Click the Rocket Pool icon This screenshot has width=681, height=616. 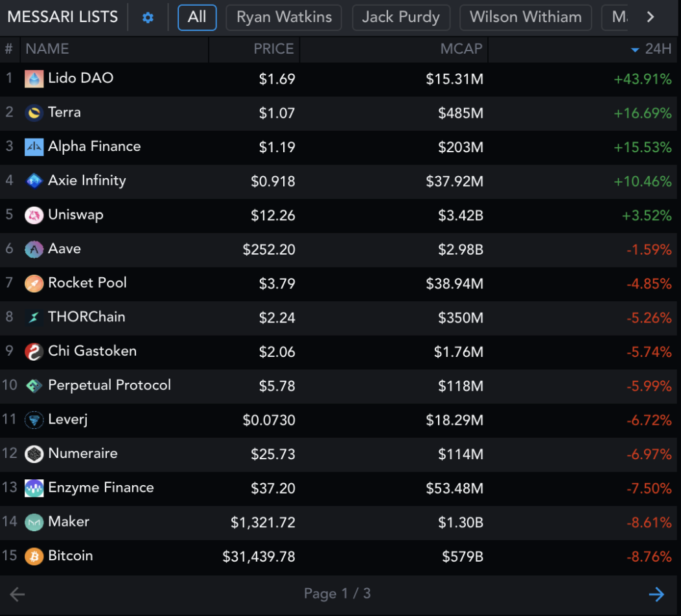pos(34,283)
